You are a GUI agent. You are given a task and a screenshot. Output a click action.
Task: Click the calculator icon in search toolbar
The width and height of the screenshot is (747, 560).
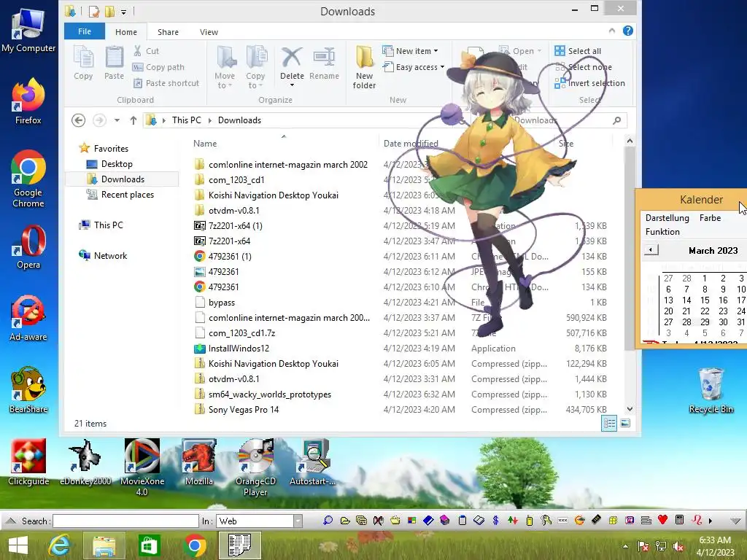[680, 520]
